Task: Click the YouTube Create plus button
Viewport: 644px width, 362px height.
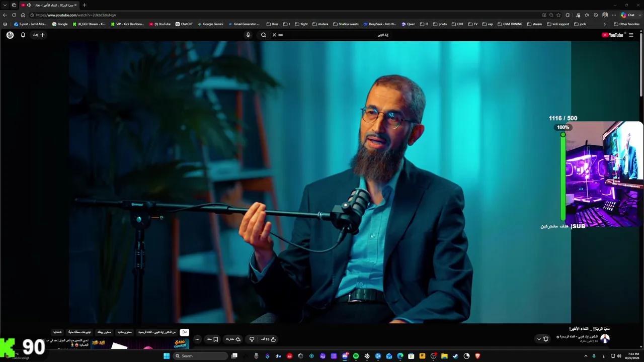Action: (x=39, y=35)
